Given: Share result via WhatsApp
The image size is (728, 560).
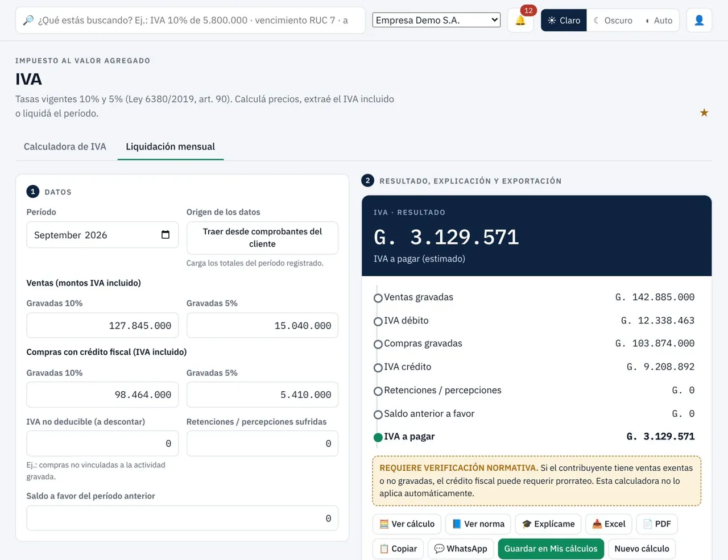Looking at the screenshot, I should (461, 549).
